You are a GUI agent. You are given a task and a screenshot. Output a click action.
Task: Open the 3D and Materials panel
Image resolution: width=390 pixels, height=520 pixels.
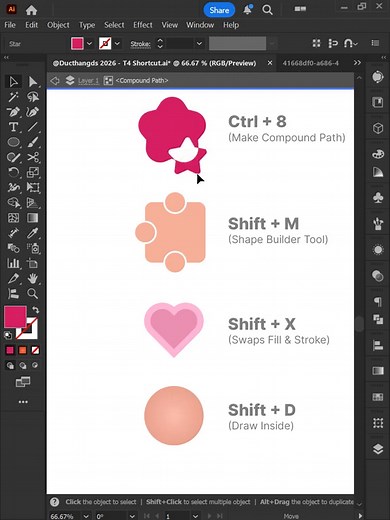378,128
